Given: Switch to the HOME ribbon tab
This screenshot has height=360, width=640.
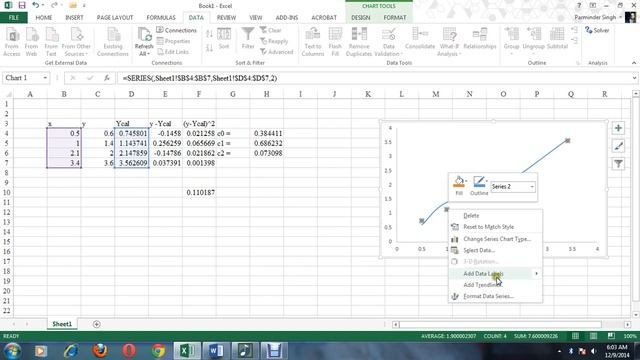Looking at the screenshot, I should point(44,18).
